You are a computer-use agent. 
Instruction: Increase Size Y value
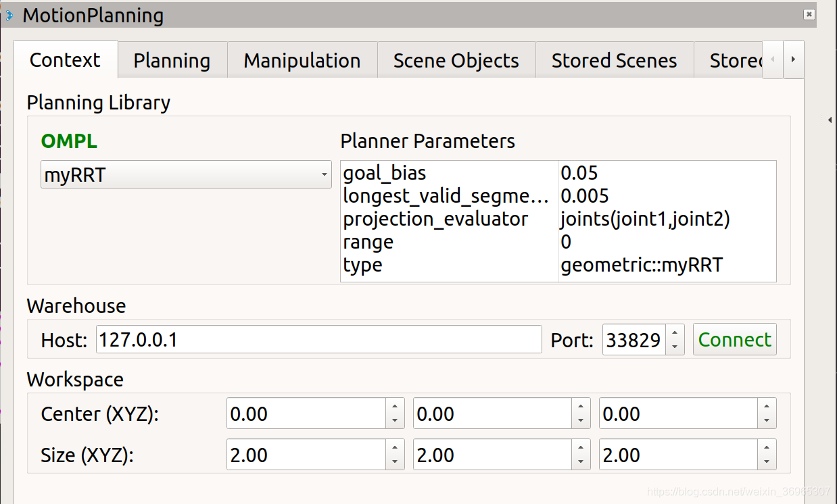click(580, 447)
